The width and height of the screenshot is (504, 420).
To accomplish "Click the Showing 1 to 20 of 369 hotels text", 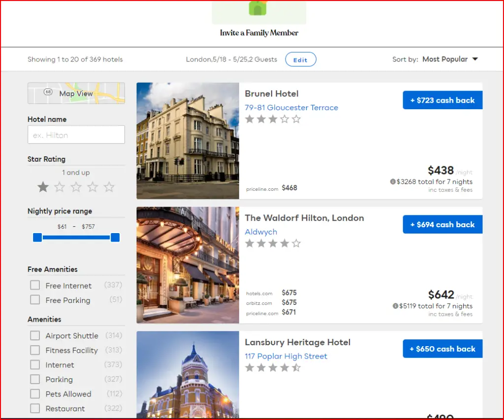I will tap(75, 60).
